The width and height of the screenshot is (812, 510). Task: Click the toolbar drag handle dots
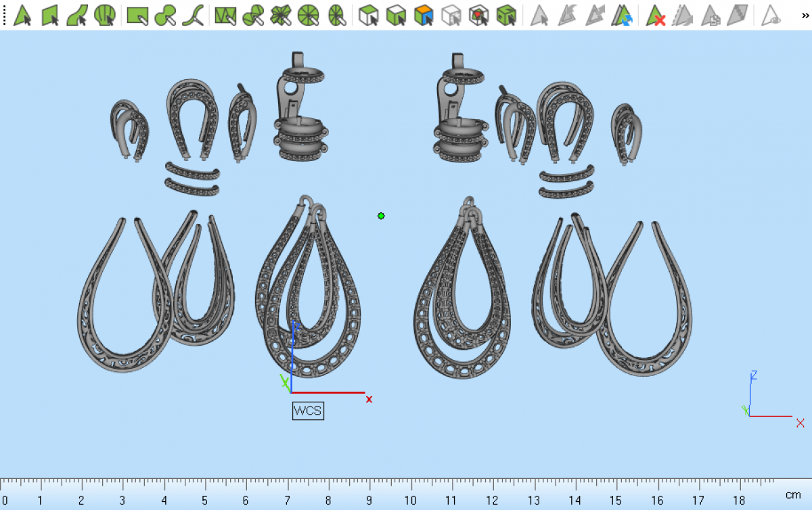coord(4,14)
